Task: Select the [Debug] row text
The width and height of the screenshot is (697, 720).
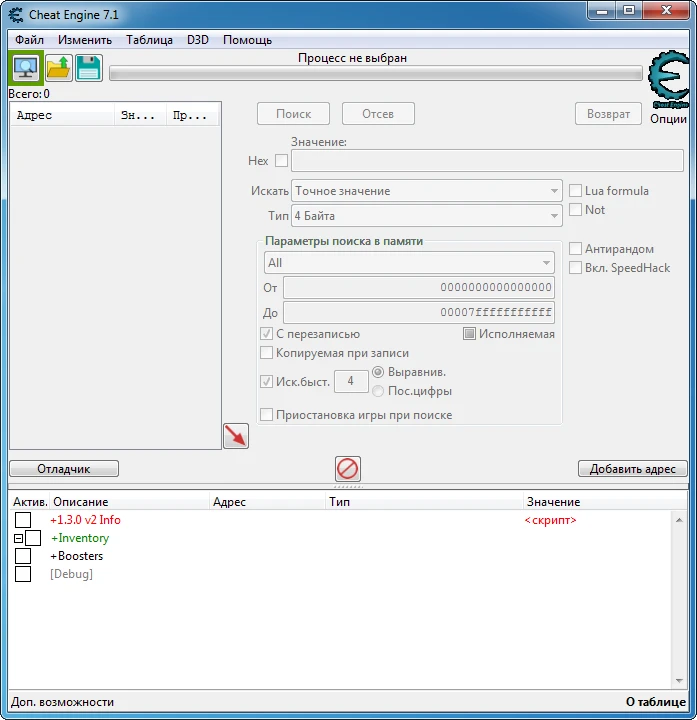Action: pyautogui.click(x=71, y=574)
